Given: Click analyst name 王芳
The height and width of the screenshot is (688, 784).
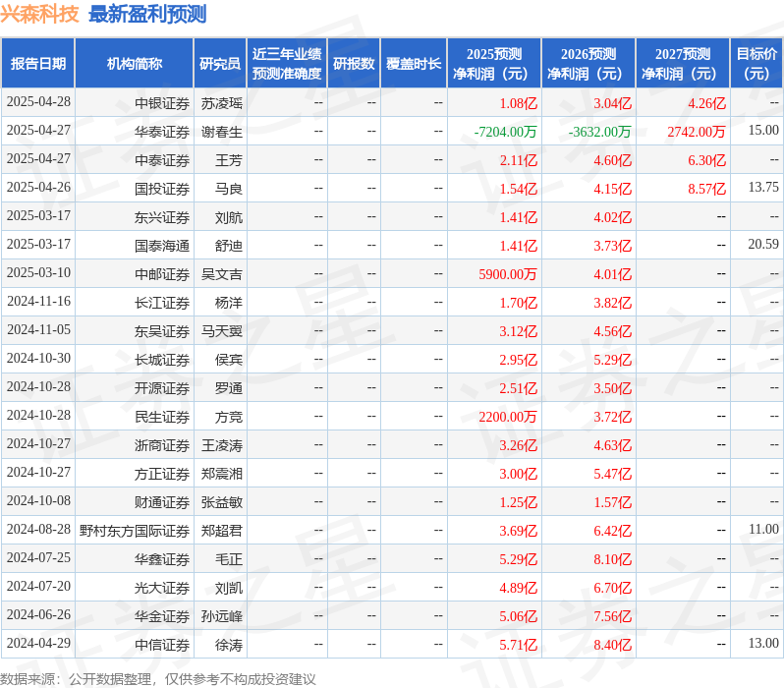Looking at the screenshot, I should click(x=229, y=160).
